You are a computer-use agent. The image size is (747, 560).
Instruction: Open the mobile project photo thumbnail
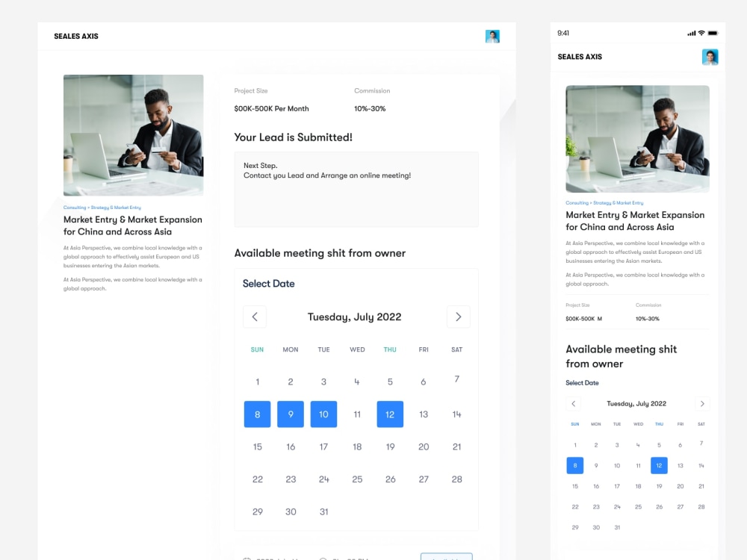tap(637, 139)
